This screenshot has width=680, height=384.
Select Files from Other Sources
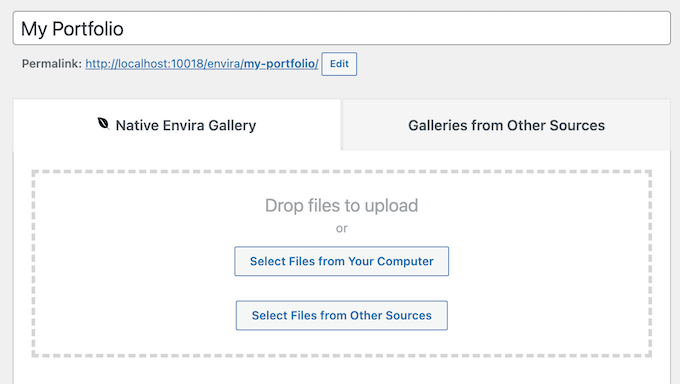pos(342,315)
